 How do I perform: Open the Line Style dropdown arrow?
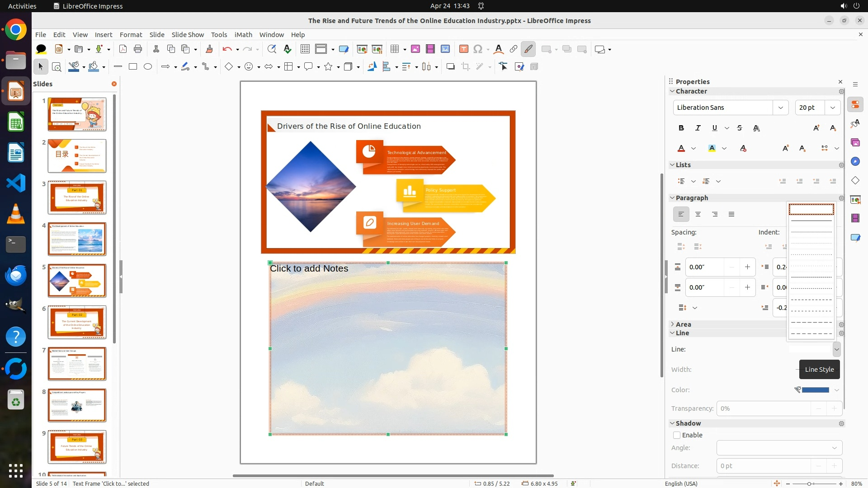click(x=836, y=349)
